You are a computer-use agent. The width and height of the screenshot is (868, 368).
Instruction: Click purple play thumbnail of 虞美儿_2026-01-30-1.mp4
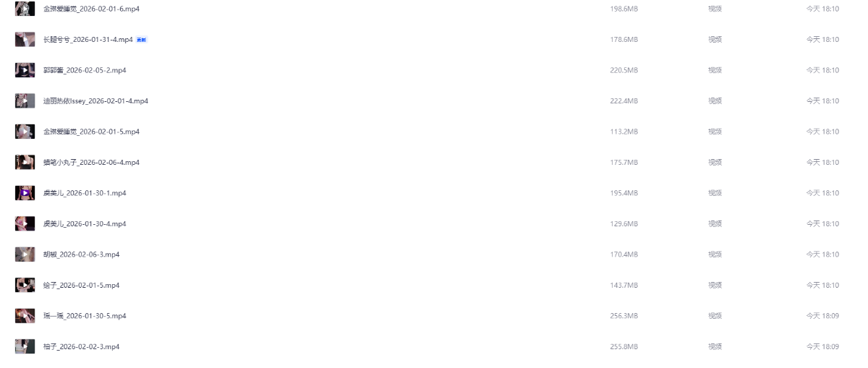tap(25, 193)
